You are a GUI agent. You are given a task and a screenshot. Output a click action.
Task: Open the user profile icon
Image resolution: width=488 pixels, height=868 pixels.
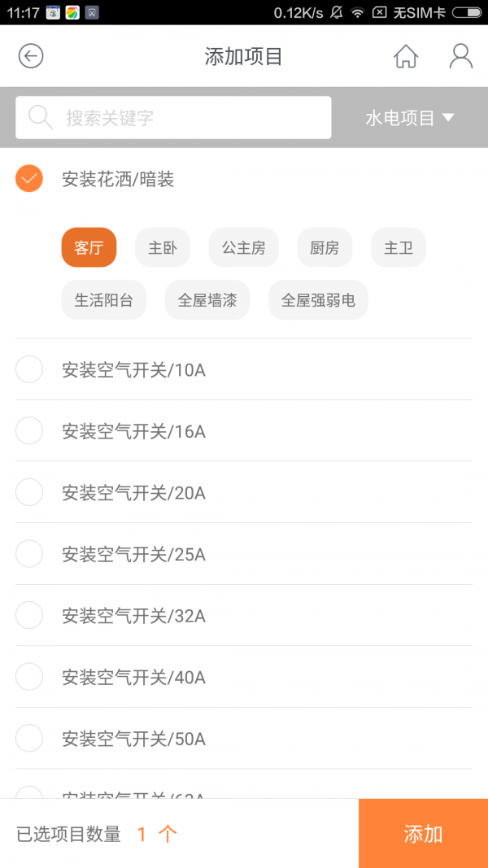pos(460,56)
